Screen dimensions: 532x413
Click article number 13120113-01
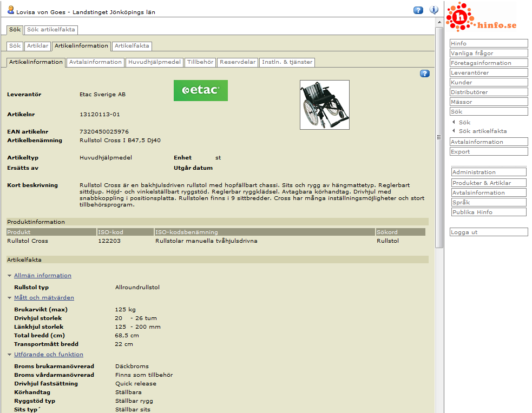[x=100, y=115]
